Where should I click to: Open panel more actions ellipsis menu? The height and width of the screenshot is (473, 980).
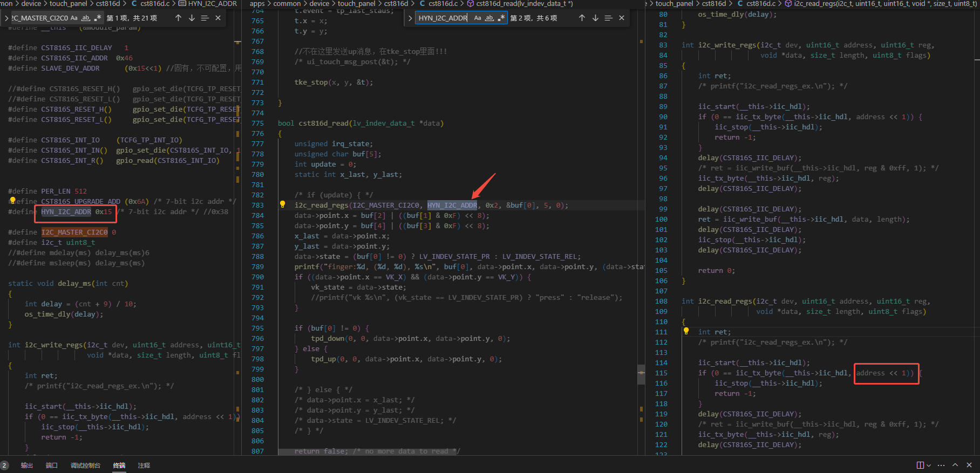[941, 465]
